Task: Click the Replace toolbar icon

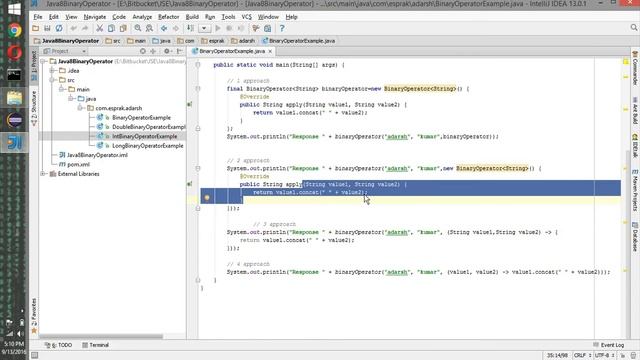Action: point(149,29)
